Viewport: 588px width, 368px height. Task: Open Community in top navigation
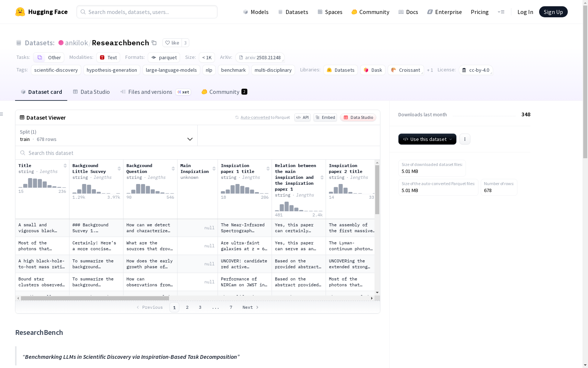370,12
